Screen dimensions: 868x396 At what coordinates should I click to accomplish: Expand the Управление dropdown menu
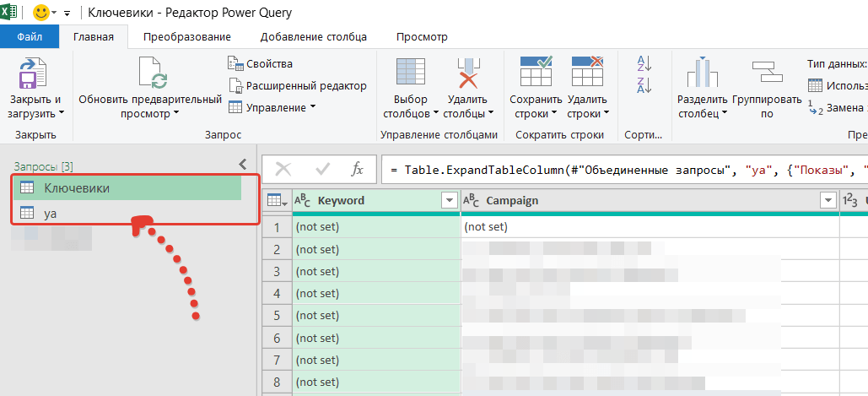272,107
